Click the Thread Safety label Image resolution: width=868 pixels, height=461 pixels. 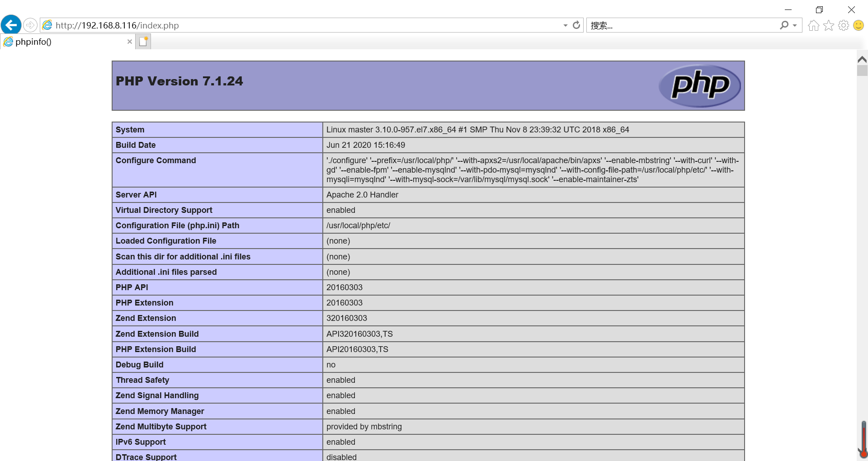(142, 380)
